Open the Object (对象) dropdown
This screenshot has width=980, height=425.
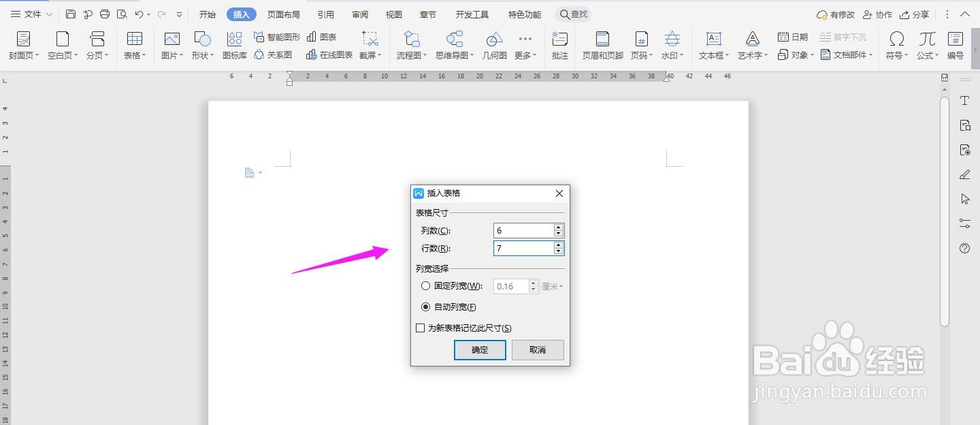coord(795,54)
